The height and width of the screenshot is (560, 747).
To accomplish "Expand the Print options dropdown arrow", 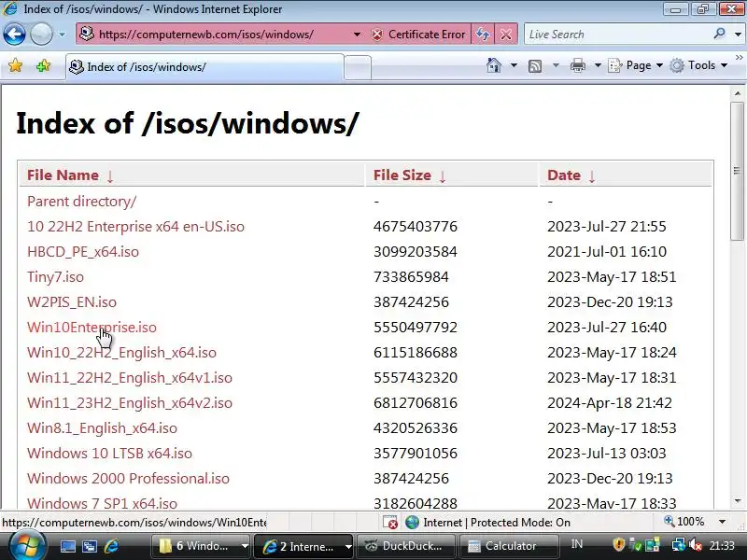I will point(598,65).
